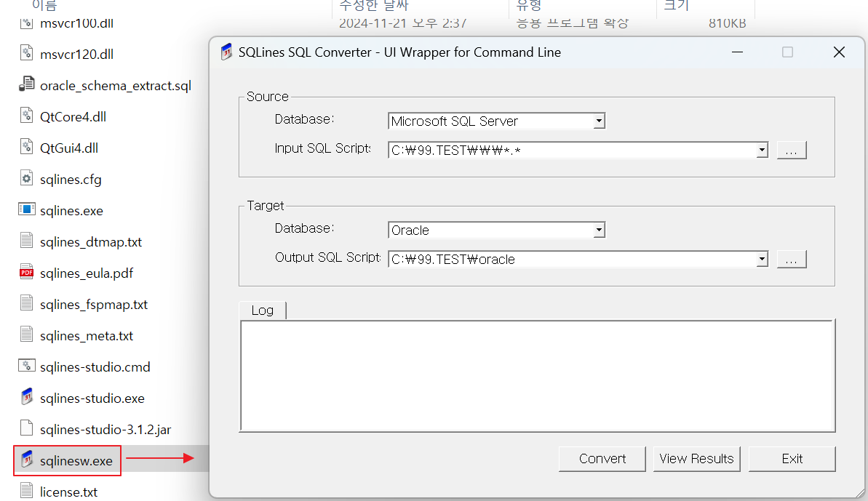The width and height of the screenshot is (868, 501).
Task: Click the View Results button
Action: pyautogui.click(x=696, y=459)
